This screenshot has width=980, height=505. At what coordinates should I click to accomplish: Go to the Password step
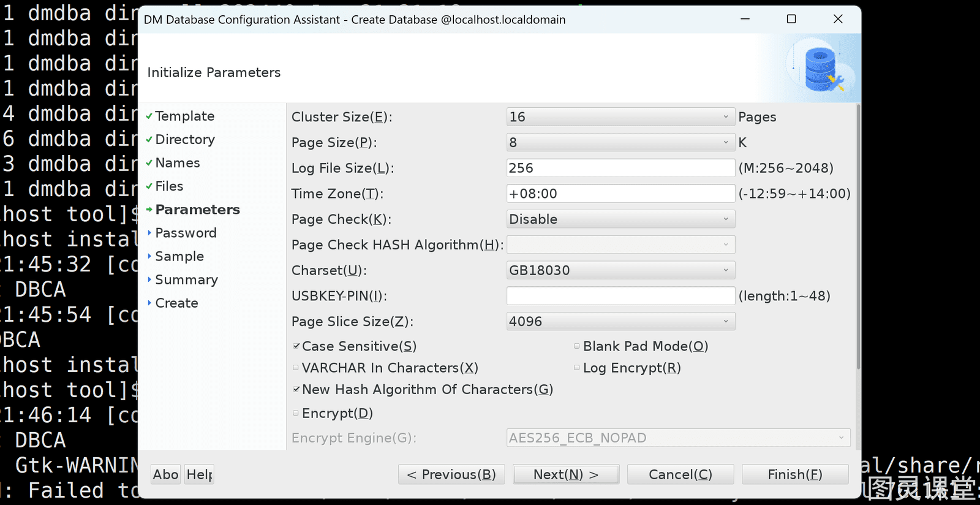coord(186,233)
